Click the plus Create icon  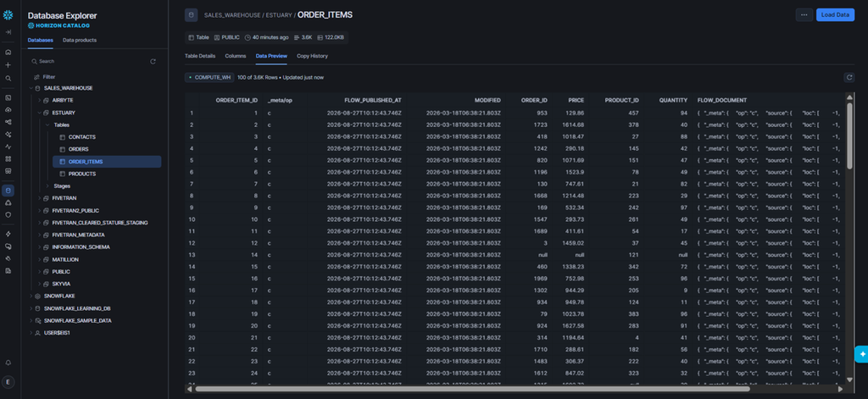pyautogui.click(x=8, y=65)
